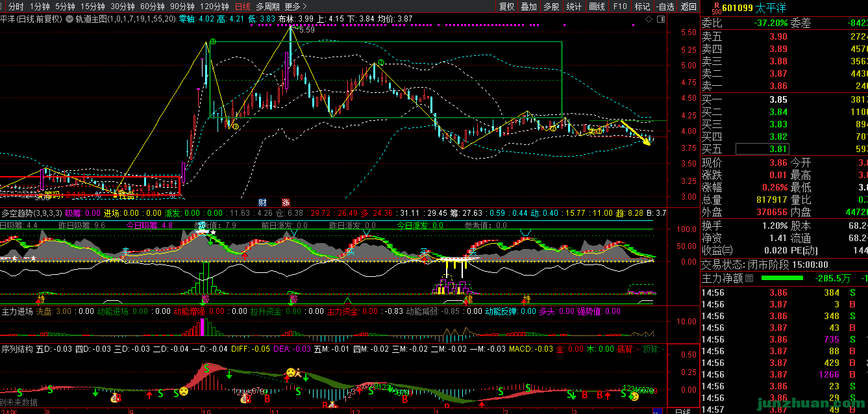This screenshot has width=868, height=414.
Task: Open the dropdown arrow before 轨道主图 indicator
Action: click(70, 19)
